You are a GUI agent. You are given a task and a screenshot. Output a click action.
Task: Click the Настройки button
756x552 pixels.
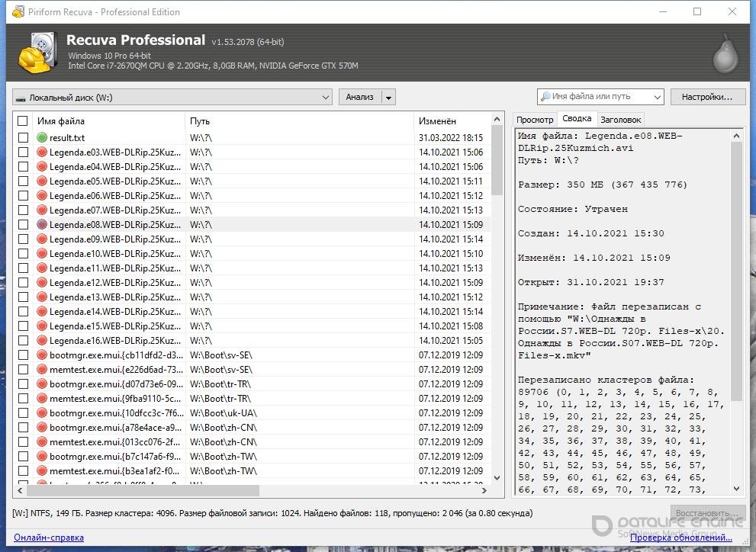[x=707, y=97]
